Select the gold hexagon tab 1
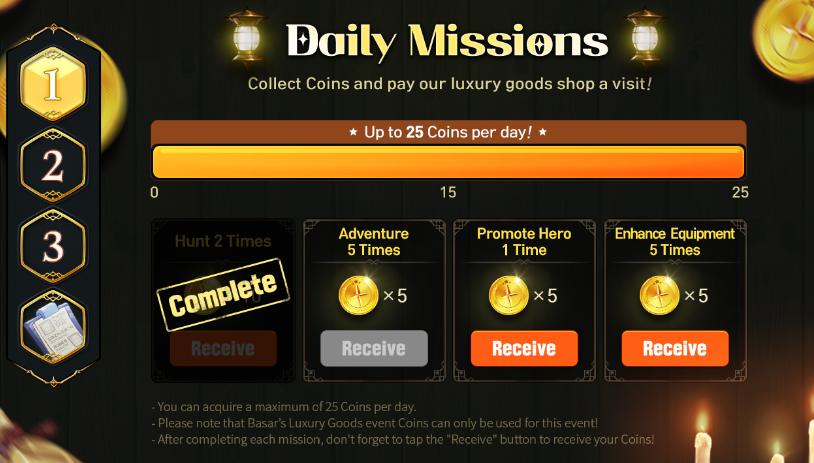 tap(53, 84)
